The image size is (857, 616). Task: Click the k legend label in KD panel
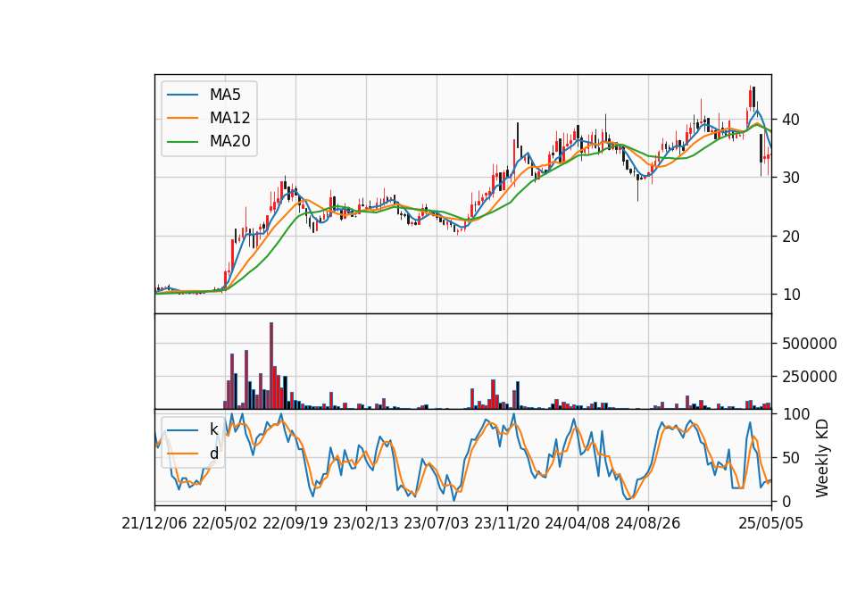(213, 429)
